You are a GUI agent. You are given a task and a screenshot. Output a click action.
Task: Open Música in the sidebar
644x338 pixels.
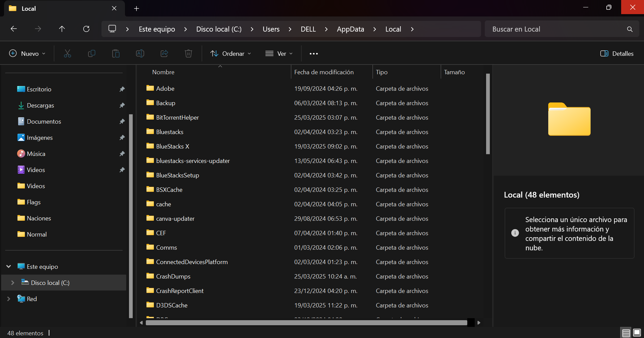(x=36, y=154)
